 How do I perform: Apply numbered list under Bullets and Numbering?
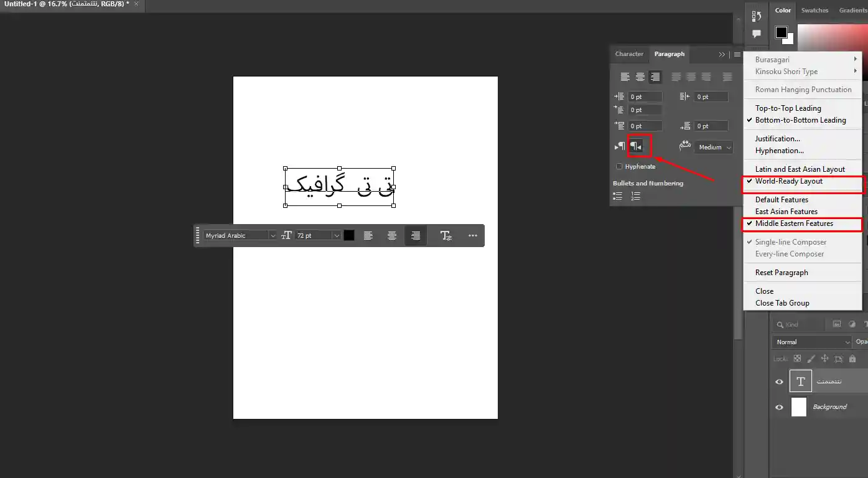coord(635,196)
